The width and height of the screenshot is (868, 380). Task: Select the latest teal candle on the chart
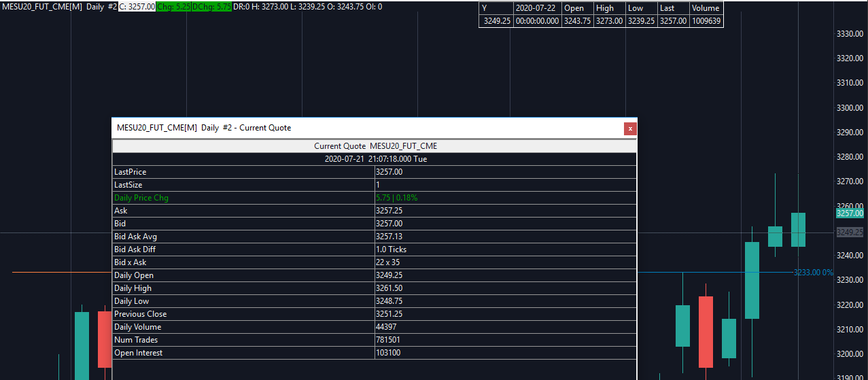pyautogui.click(x=798, y=230)
